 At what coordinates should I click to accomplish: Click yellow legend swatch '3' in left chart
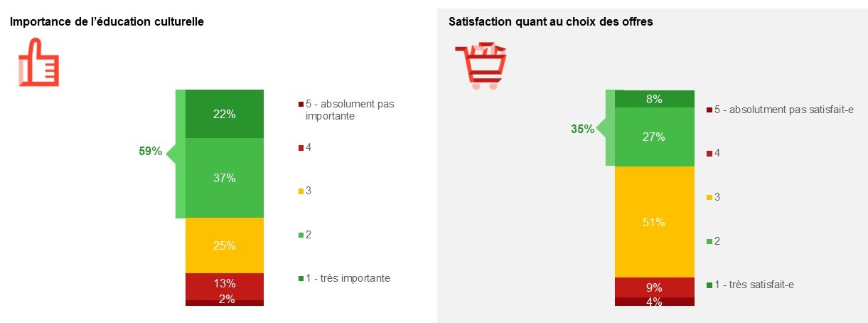[x=301, y=191]
